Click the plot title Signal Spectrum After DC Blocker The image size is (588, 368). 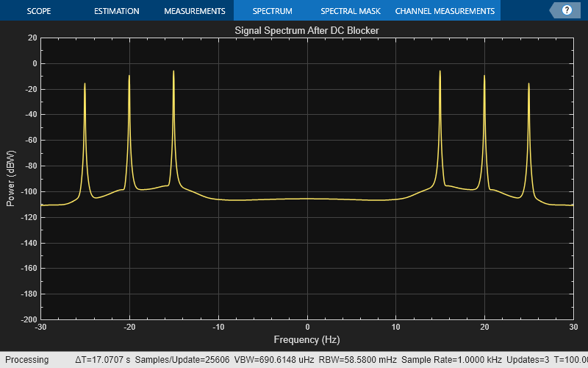click(x=306, y=30)
